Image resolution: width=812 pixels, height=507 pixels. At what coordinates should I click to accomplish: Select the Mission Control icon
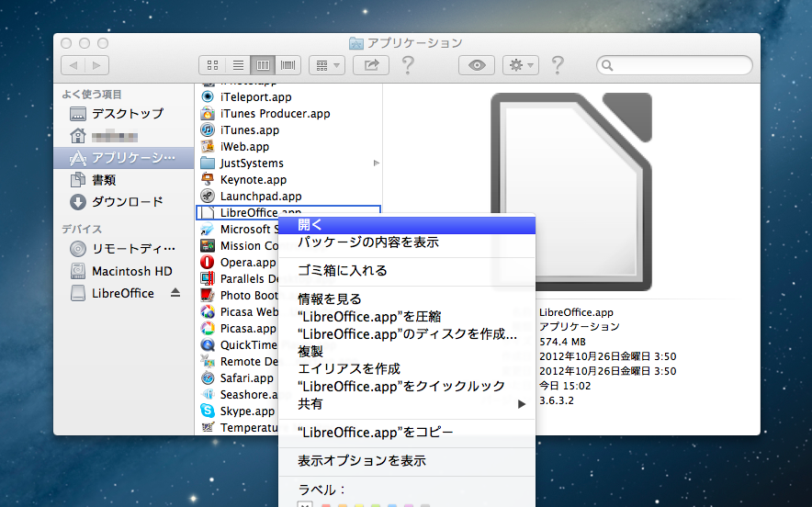(x=208, y=245)
